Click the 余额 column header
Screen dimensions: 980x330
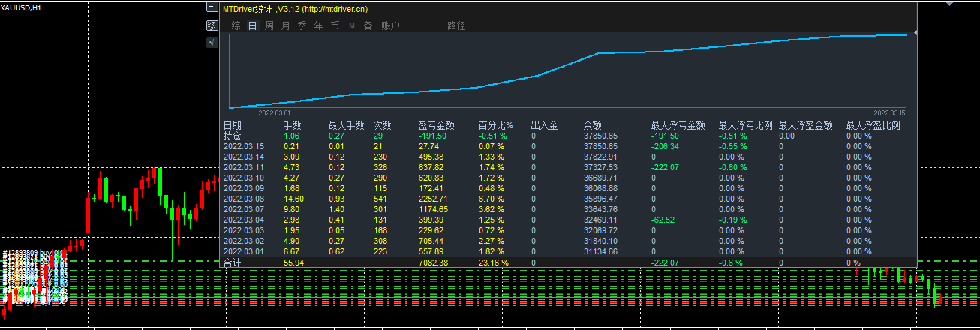(x=593, y=126)
